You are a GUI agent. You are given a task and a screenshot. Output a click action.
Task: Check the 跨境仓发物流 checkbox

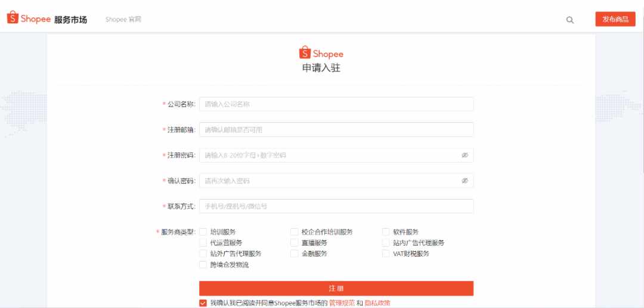(203, 265)
